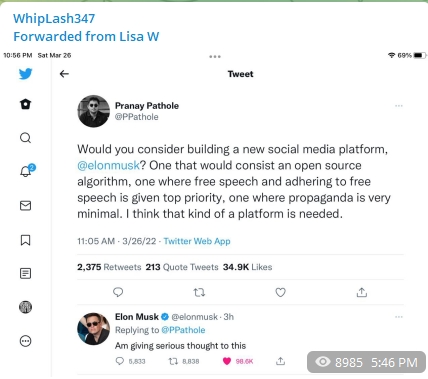This screenshot has width=428, height=379.
Task: Open Lists icon in the sidebar
Action: 25,274
